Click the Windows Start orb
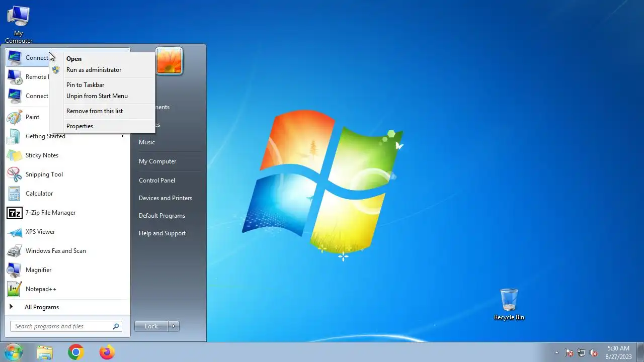Viewport: 644px width, 362px height. (13, 352)
